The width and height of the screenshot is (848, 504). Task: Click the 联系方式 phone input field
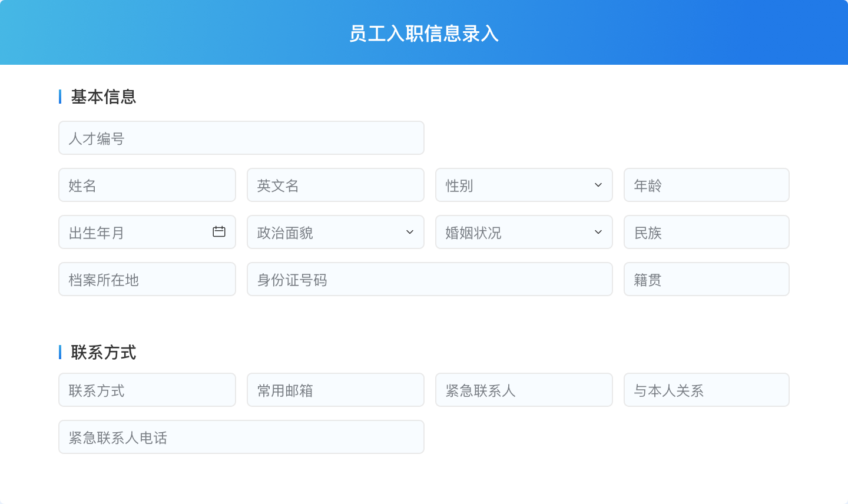click(x=147, y=390)
